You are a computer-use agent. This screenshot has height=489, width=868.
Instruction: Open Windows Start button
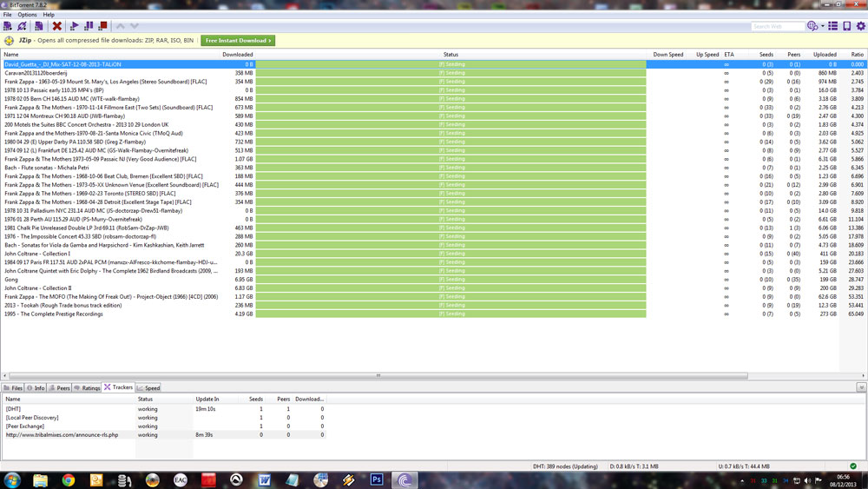point(11,479)
